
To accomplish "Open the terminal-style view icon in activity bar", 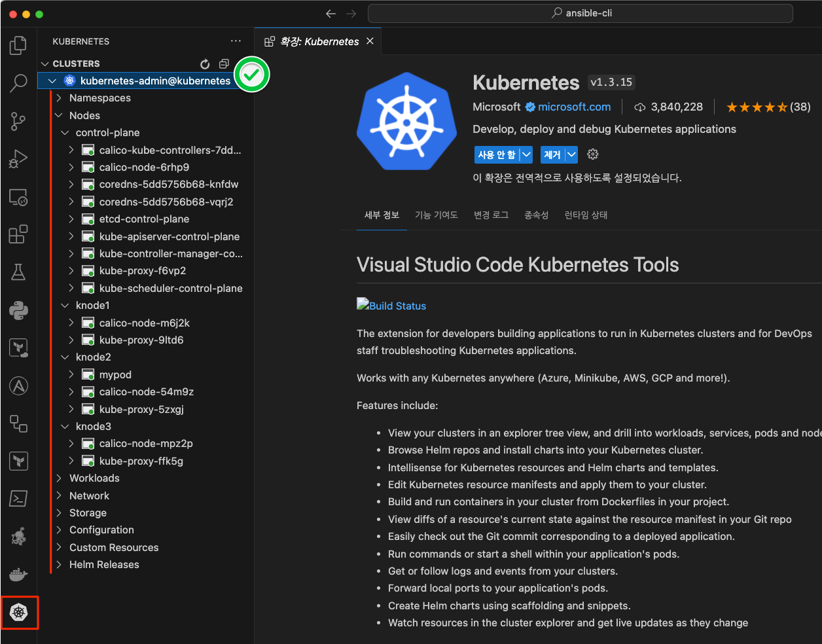I will [x=18, y=499].
